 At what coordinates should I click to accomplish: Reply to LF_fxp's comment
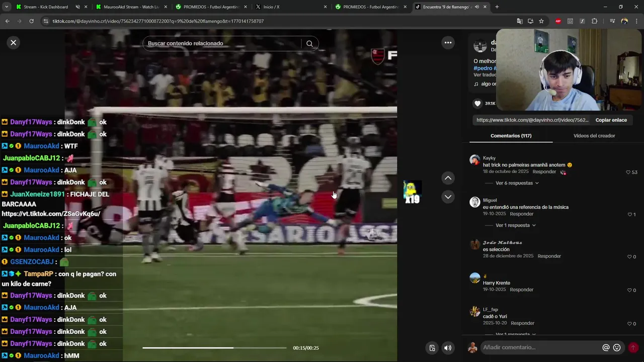(522, 323)
